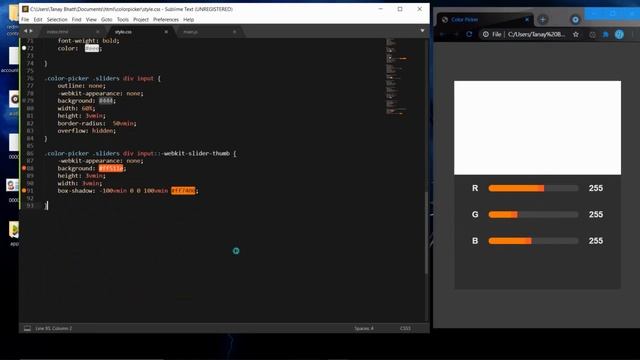The height and width of the screenshot is (360, 640).
Task: Click the '-webkit-slider-thumb' selector on line 86
Action: point(196,153)
